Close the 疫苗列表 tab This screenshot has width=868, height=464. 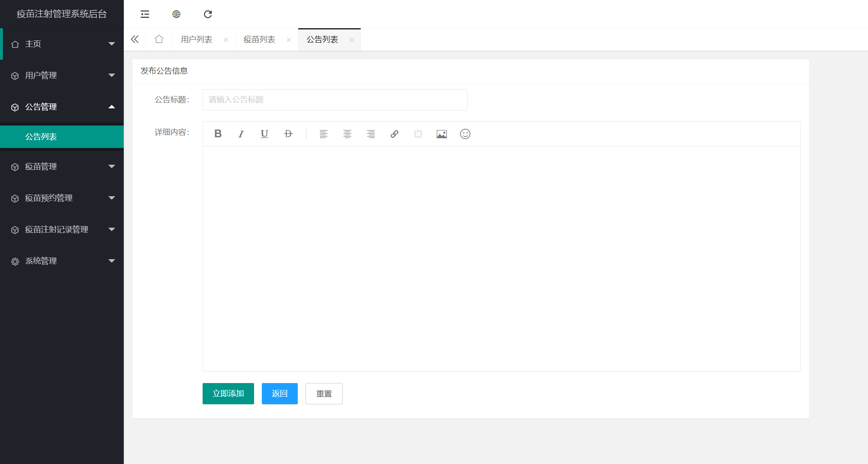(289, 40)
